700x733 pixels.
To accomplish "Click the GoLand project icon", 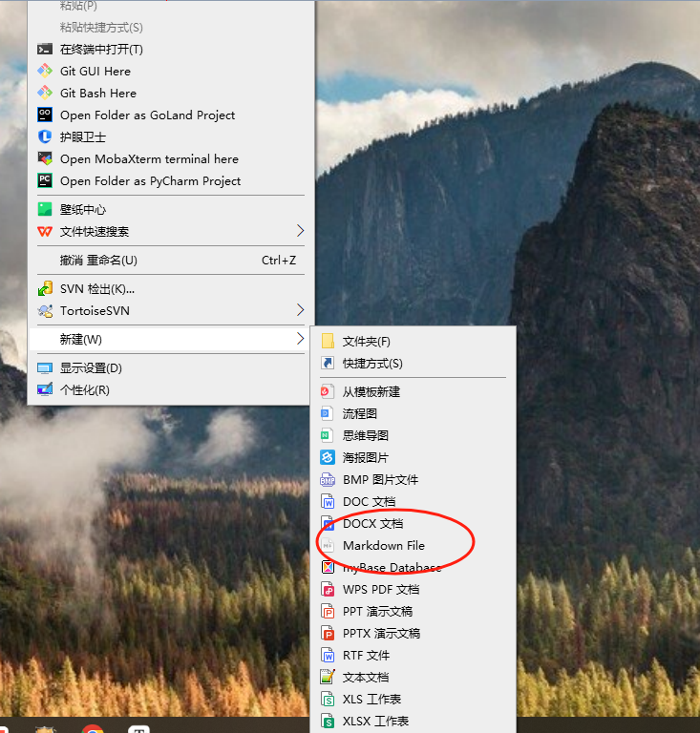I will point(44,115).
